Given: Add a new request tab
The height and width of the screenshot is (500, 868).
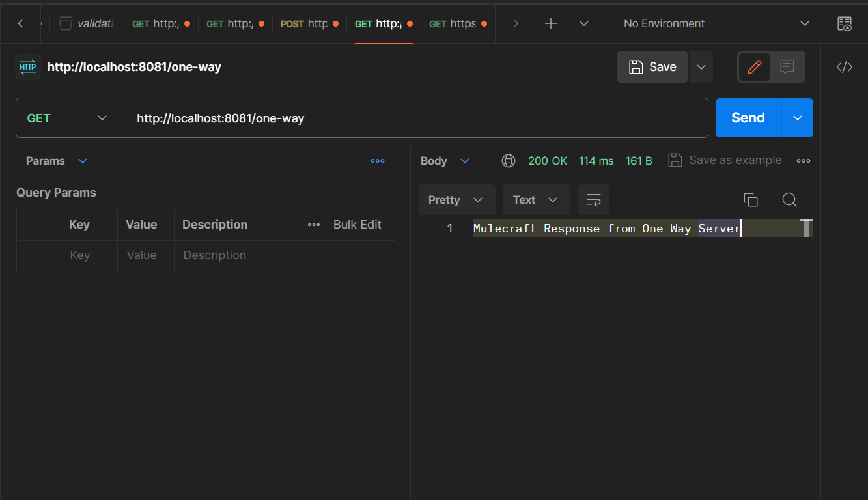Looking at the screenshot, I should pos(551,24).
